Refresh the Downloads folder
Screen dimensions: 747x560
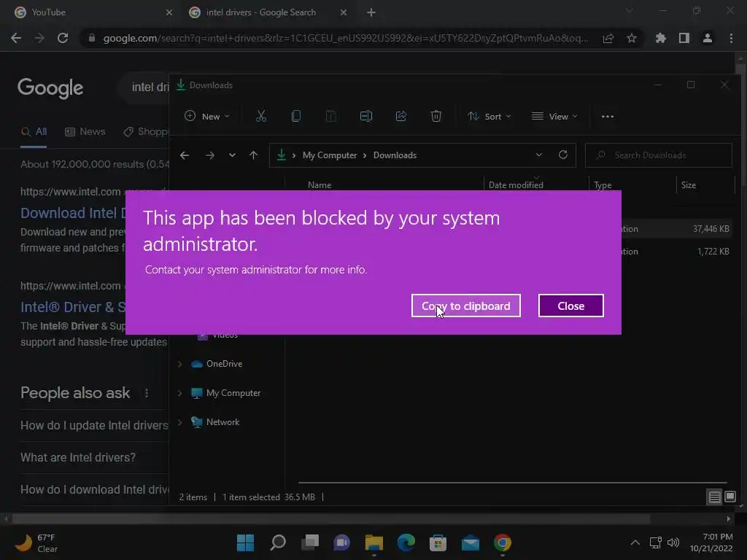(x=563, y=155)
